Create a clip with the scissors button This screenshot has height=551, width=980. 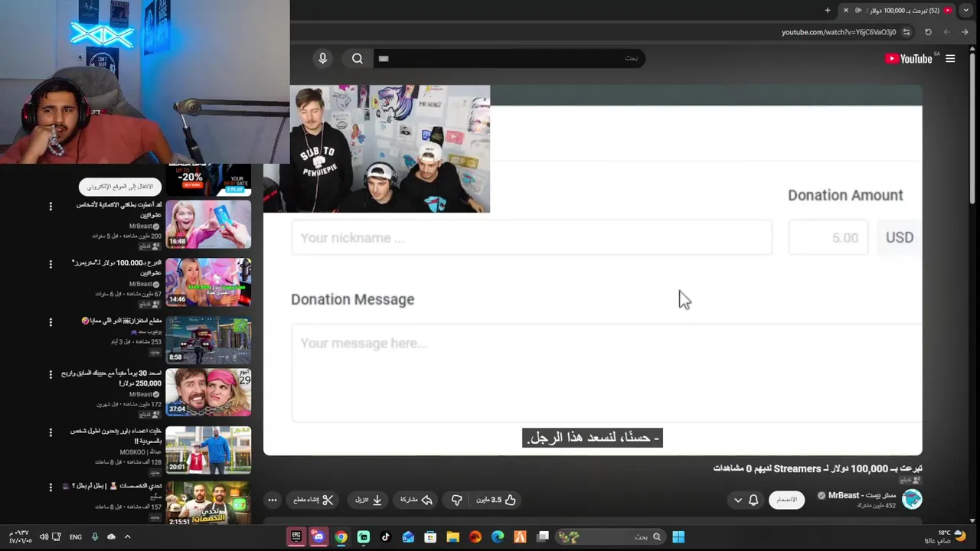pos(313,500)
